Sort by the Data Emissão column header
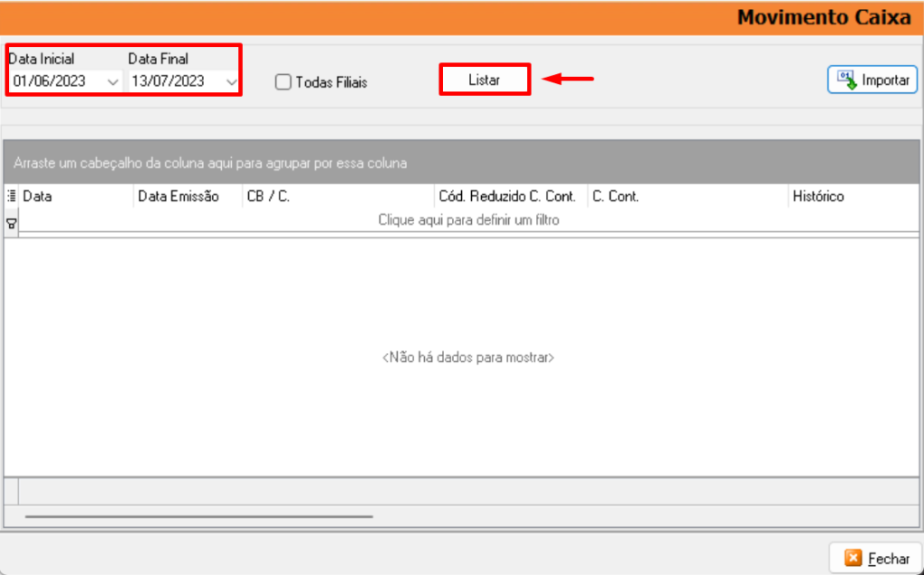 tap(188, 196)
